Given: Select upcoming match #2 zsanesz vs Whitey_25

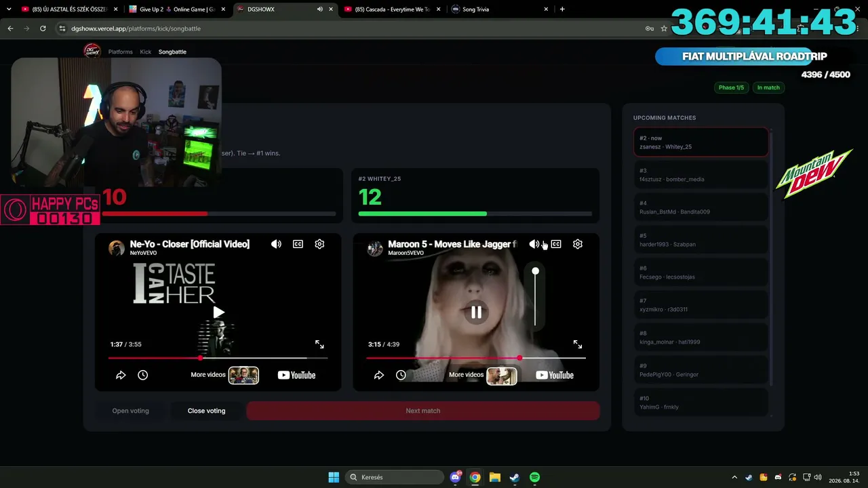Looking at the screenshot, I should (x=701, y=142).
